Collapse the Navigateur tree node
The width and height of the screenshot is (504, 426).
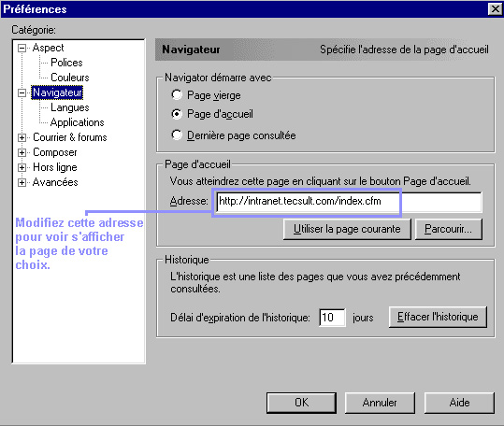pyautogui.click(x=22, y=92)
